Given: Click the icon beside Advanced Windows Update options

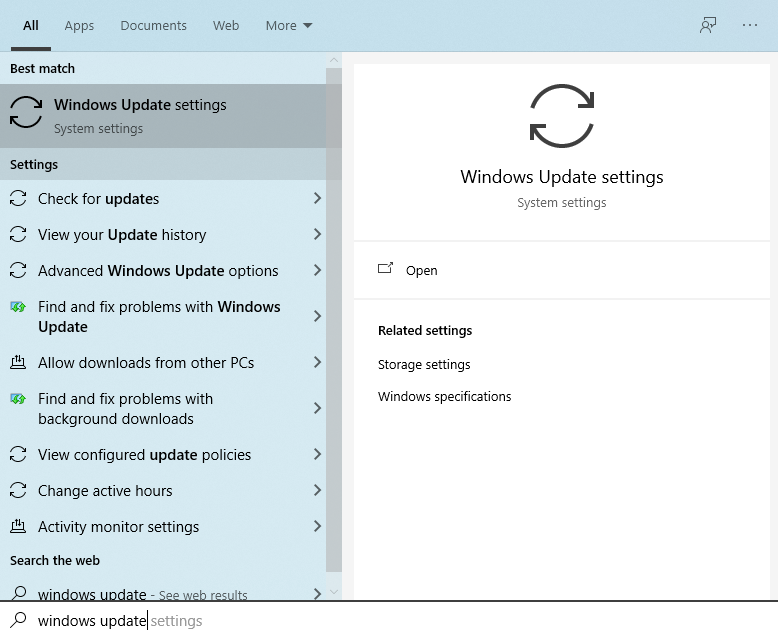Looking at the screenshot, I should click(18, 270).
